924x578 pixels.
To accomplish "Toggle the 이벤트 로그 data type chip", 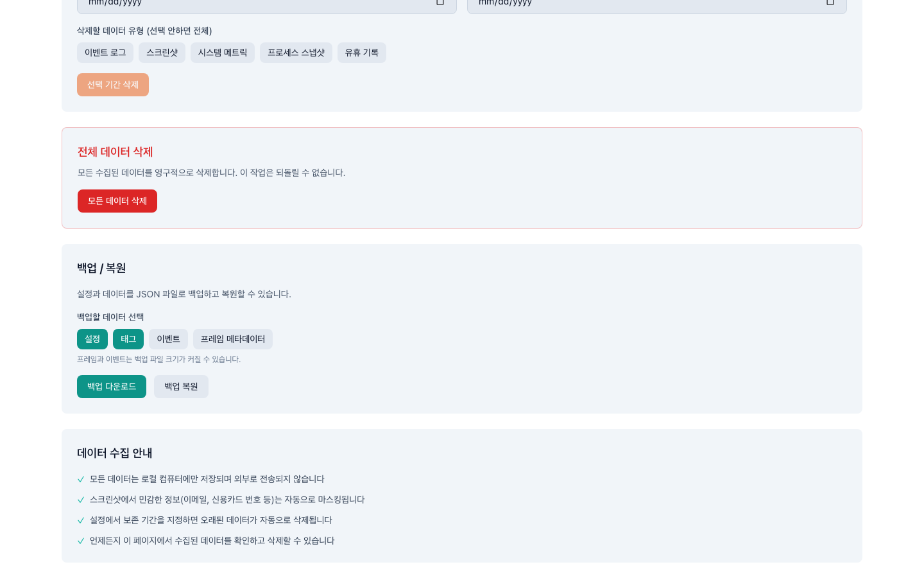I will coord(105,53).
